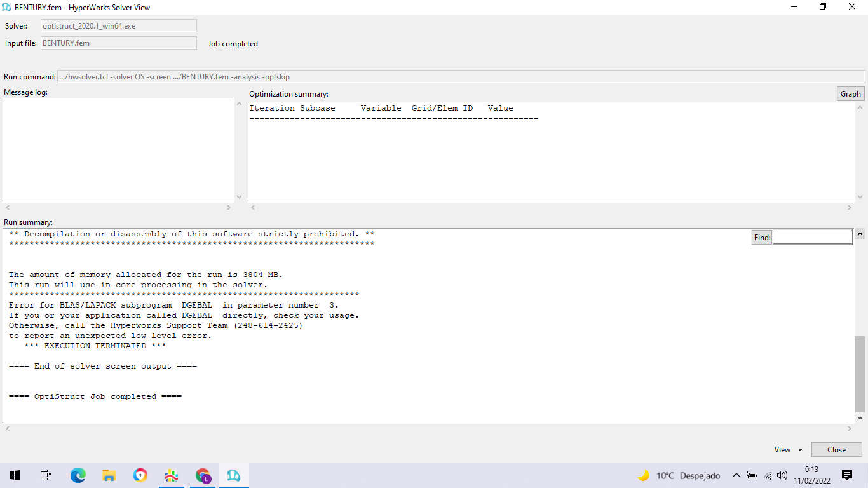Click the "End of solver screen output" line
868x488 pixels.
tap(103, 366)
